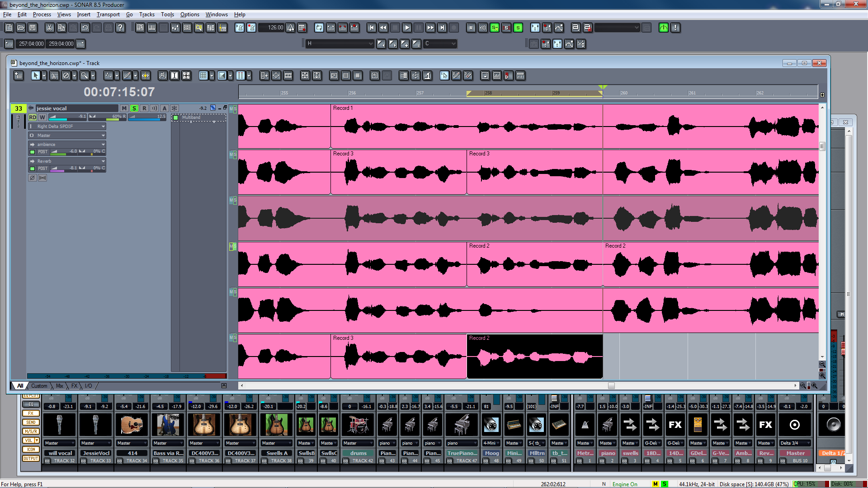Toggle the snap-to-grid button
Image resolution: width=868 pixels, height=488 pixels.
pos(203,76)
